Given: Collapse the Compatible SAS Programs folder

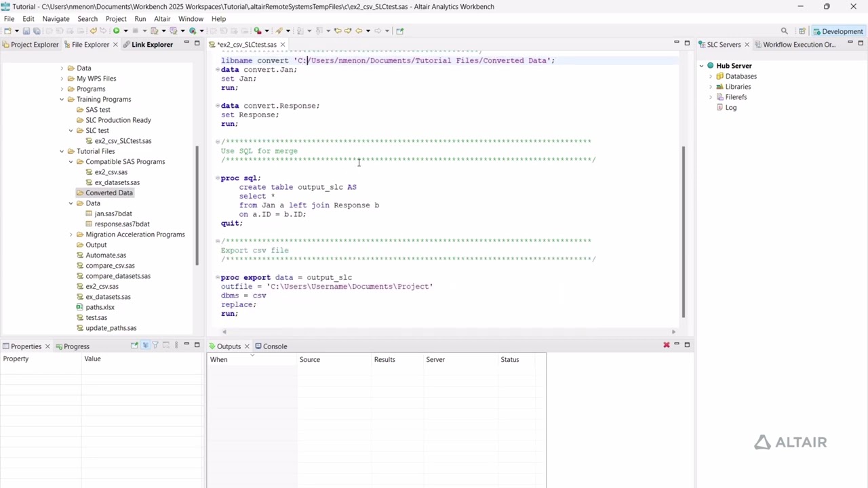Looking at the screenshot, I should (71, 162).
